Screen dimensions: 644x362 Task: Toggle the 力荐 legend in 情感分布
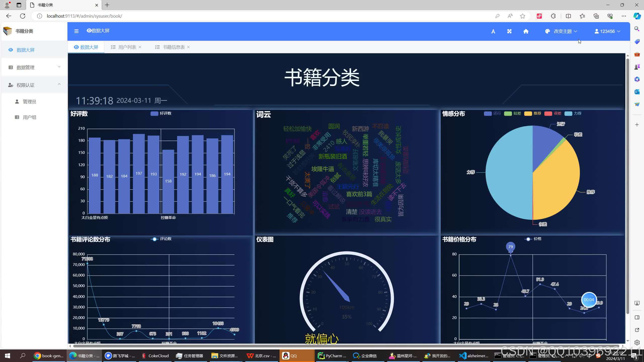573,113
